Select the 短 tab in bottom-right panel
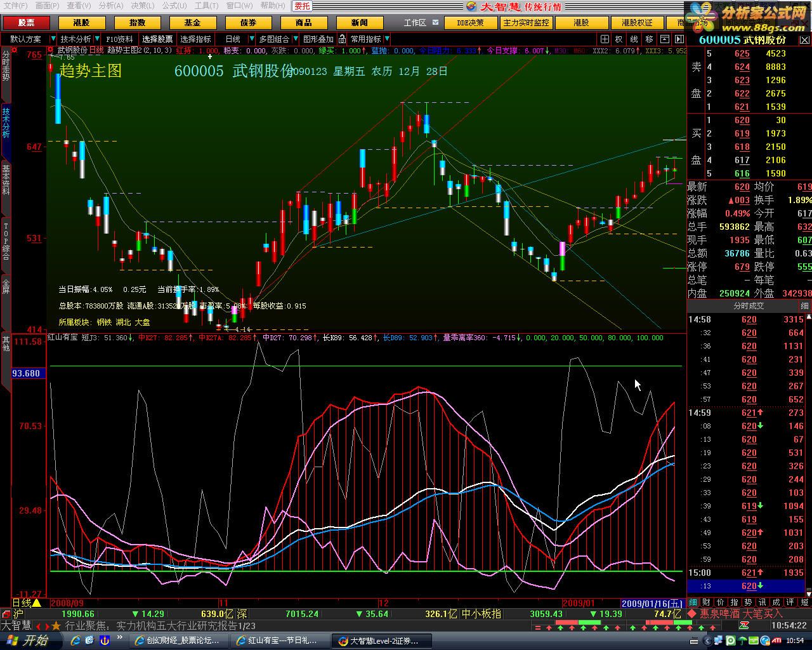 pos(804,602)
